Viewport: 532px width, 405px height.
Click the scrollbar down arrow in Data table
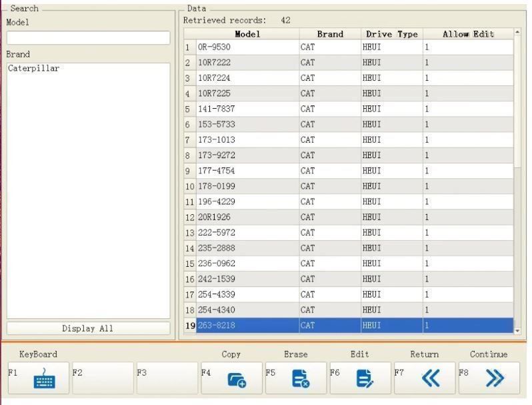[x=517, y=330]
